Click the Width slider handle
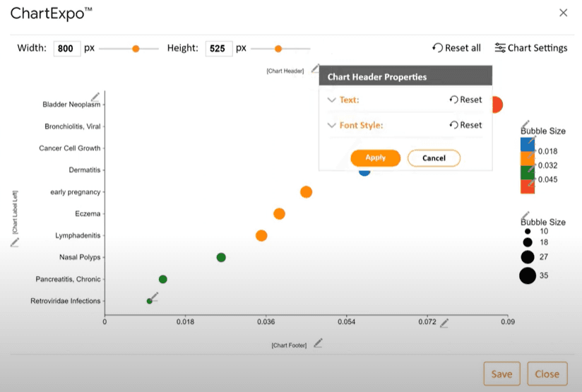Viewport: 582px width, 392px height. click(x=136, y=49)
